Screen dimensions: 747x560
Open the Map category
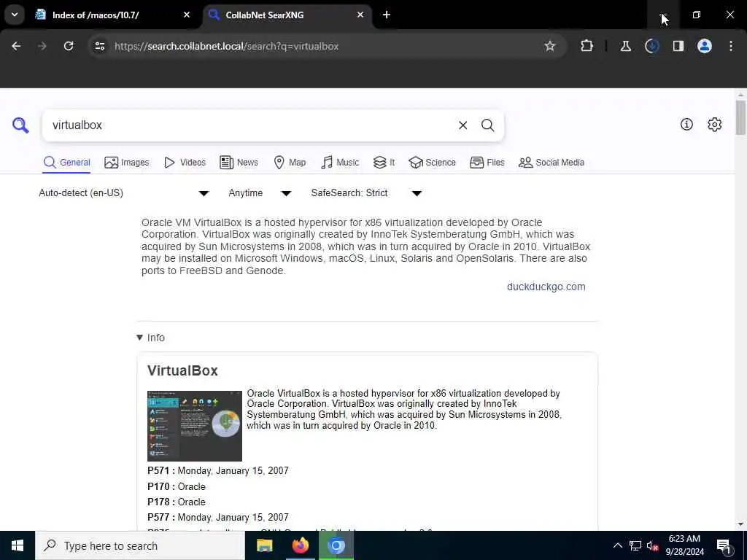coord(290,163)
